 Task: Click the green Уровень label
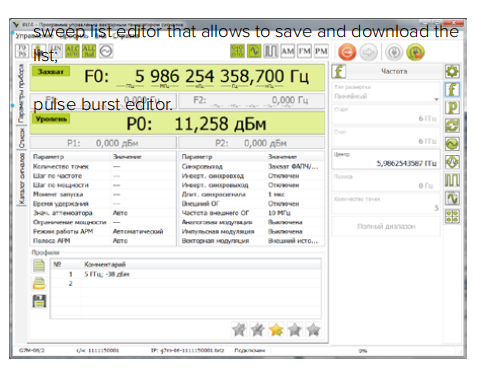click(x=51, y=119)
